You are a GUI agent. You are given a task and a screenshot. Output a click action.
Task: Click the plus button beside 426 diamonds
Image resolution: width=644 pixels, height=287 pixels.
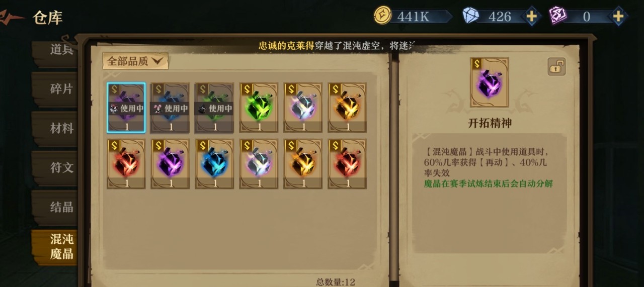click(532, 17)
